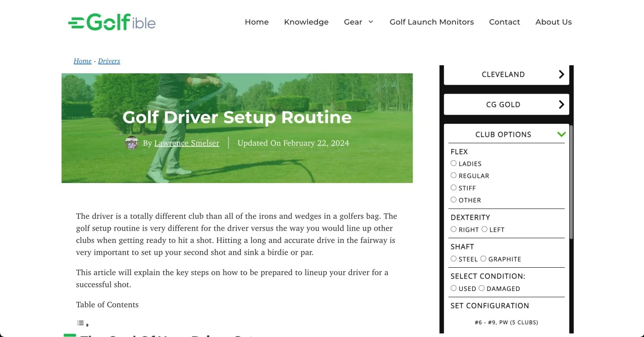Toggle the table of contents list icon
This screenshot has height=337, width=644.
tap(83, 324)
